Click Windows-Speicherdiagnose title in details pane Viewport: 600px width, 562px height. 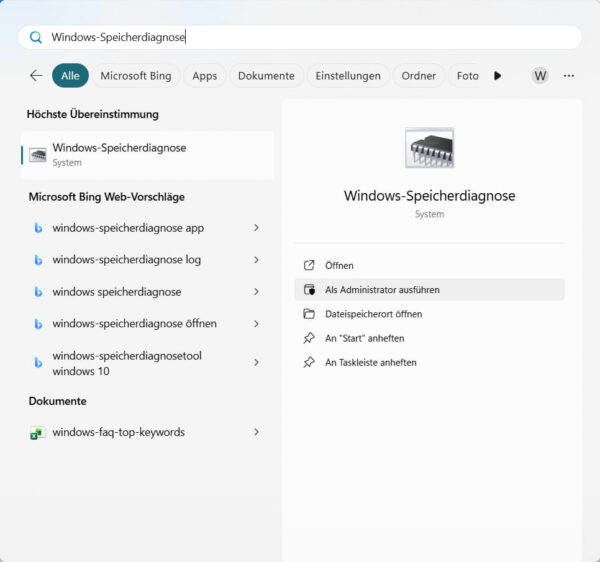[429, 196]
